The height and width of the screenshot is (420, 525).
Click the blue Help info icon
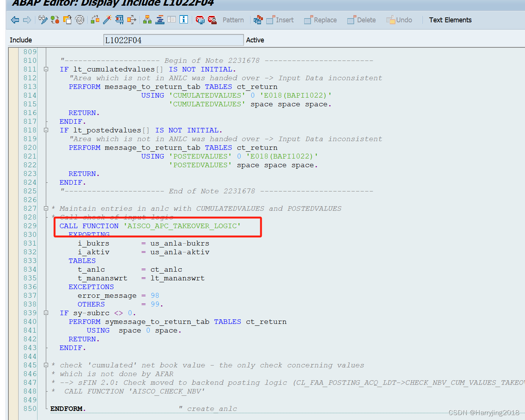tap(184, 20)
